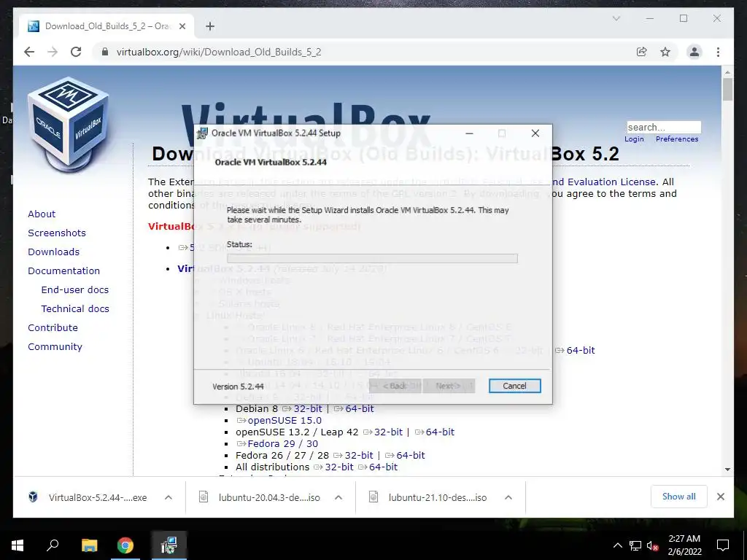Open Downloads in the sidebar
Image resolution: width=747 pixels, height=560 pixels.
[x=53, y=252]
